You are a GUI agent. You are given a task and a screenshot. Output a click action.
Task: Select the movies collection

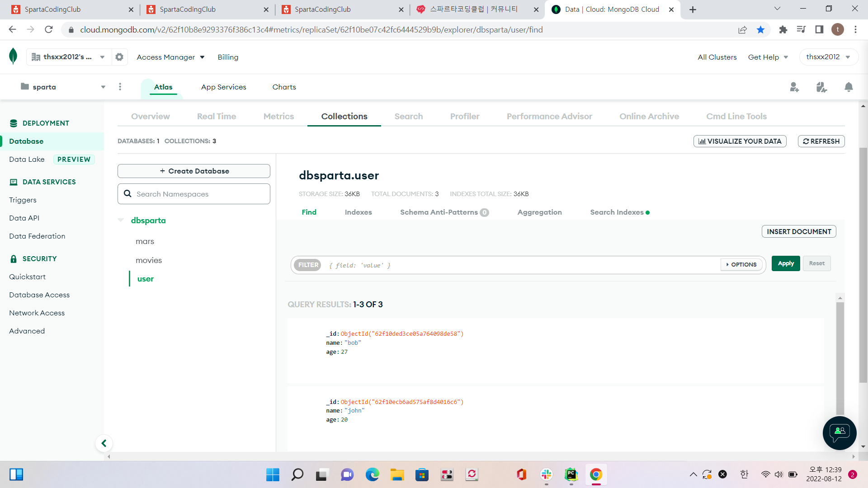pos(149,260)
